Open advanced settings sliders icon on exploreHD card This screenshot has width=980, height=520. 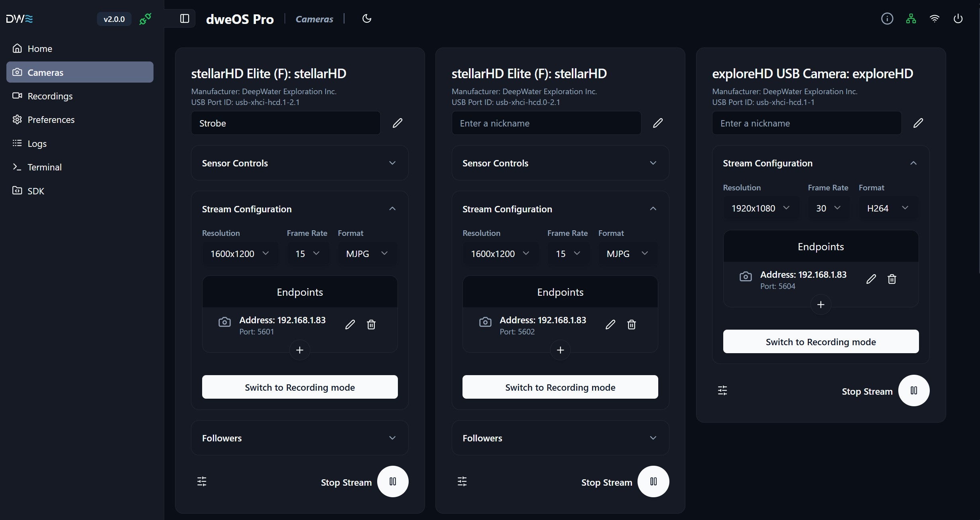click(x=722, y=390)
